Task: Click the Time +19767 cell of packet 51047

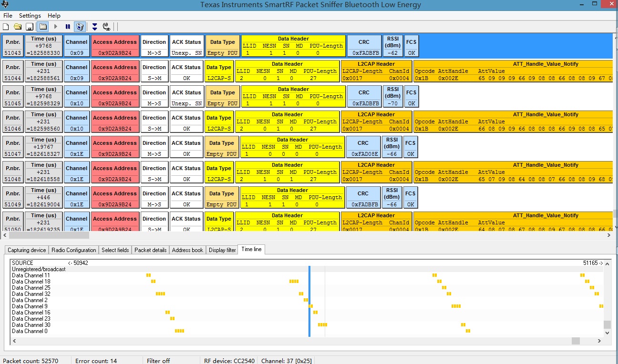Action: point(44,147)
